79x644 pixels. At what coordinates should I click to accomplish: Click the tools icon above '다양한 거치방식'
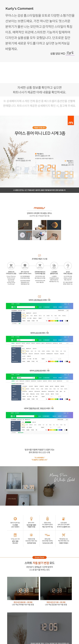(64, 535)
